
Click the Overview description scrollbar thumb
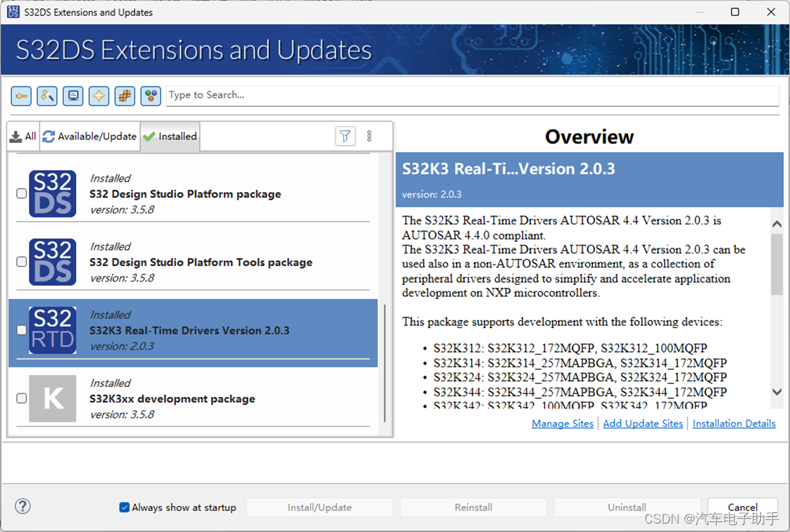pos(777,264)
